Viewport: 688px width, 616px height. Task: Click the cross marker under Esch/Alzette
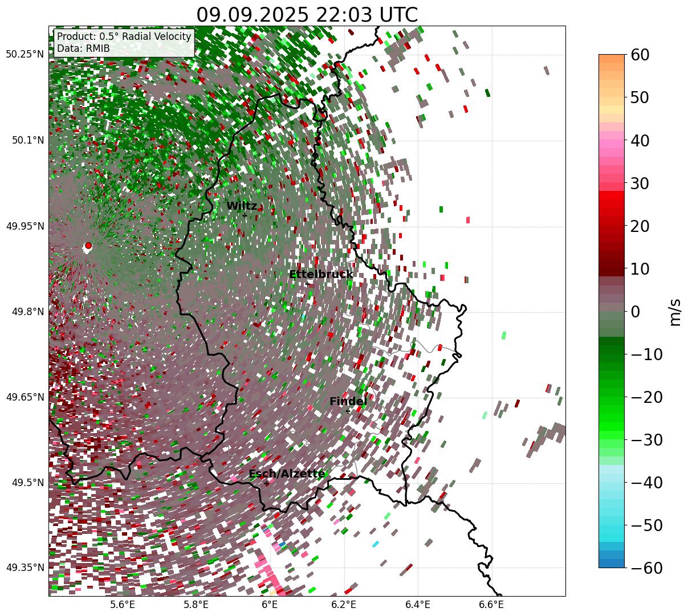tap(266, 483)
